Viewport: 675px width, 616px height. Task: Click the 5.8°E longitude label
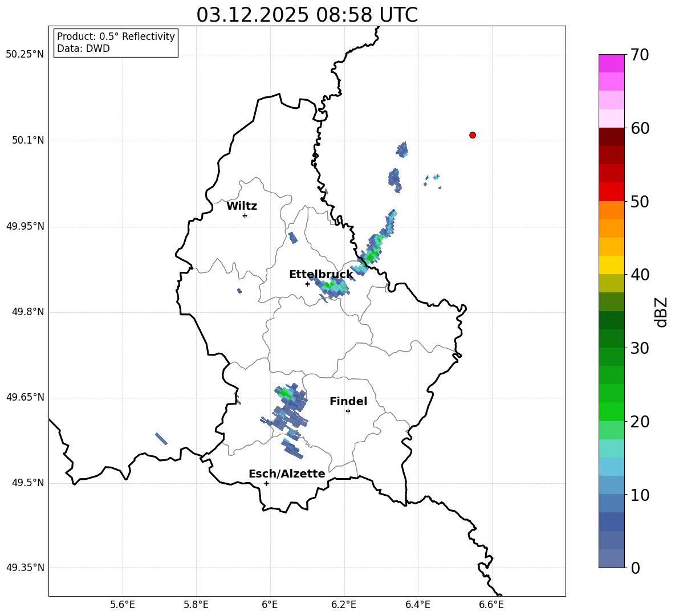196,605
